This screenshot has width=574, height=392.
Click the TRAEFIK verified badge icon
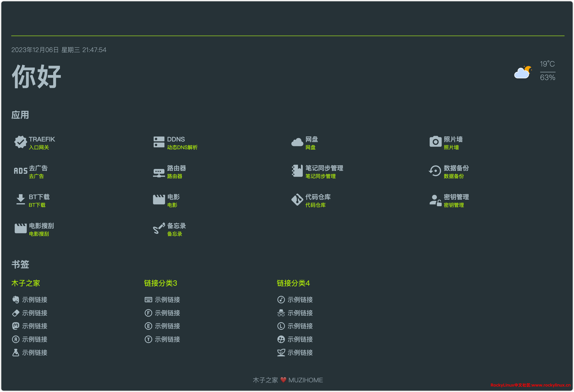click(x=20, y=142)
